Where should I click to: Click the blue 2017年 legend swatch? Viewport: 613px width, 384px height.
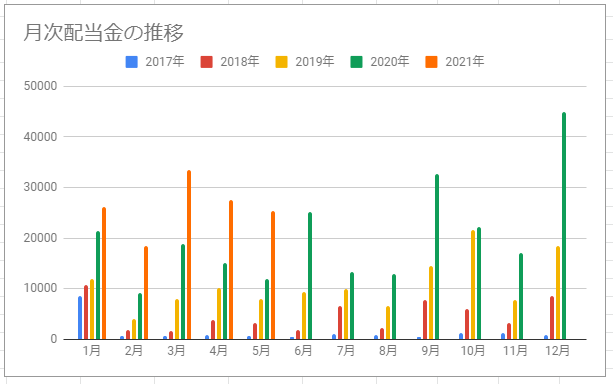132,62
